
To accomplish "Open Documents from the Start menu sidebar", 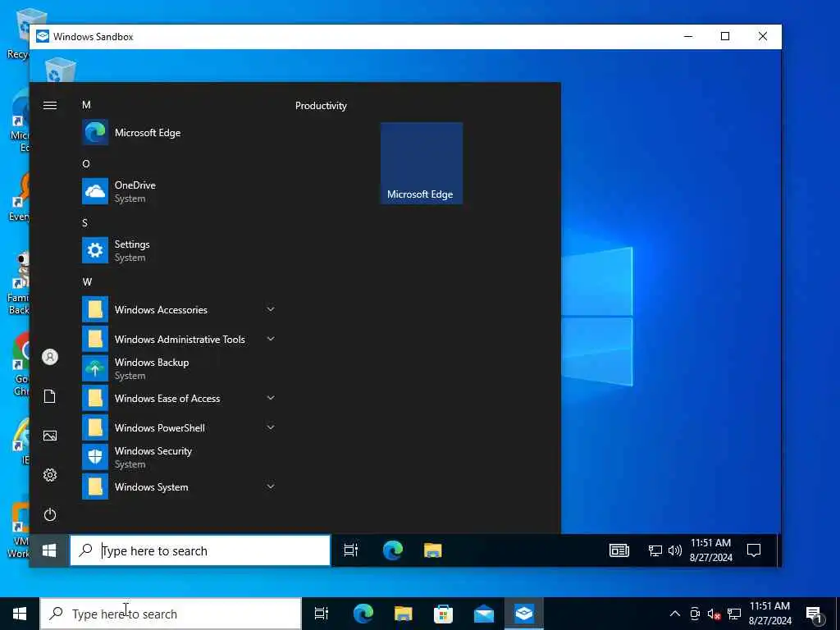I will pos(50,396).
